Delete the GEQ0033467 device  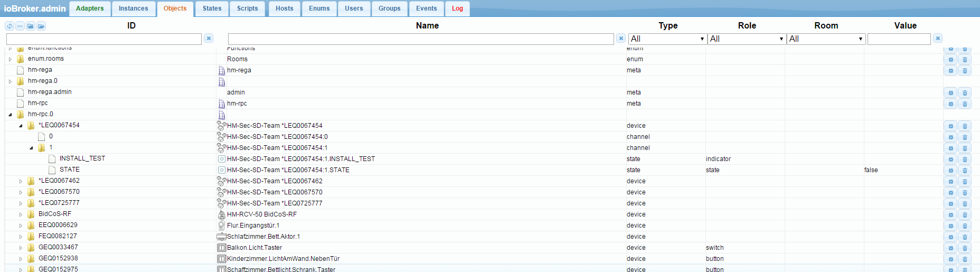tap(965, 248)
